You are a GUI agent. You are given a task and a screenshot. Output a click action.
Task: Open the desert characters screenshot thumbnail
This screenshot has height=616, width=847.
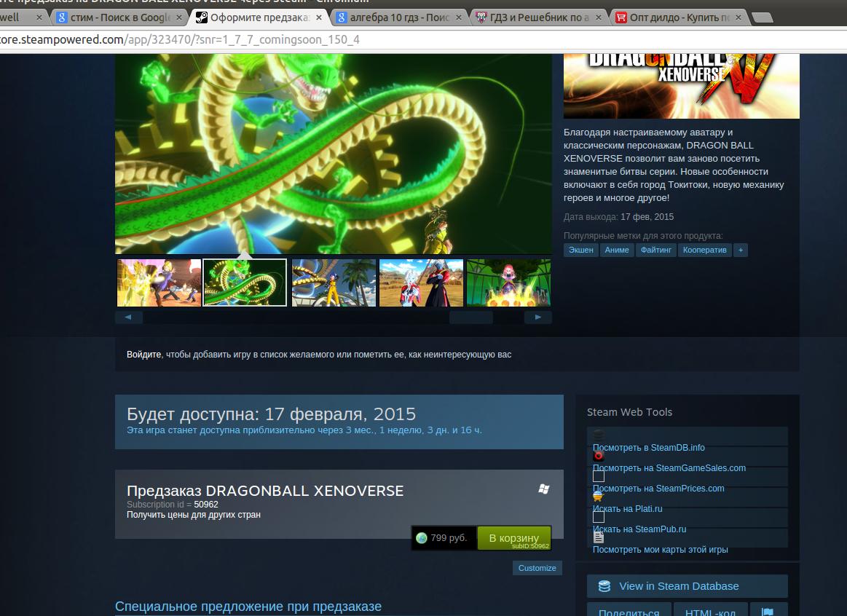click(422, 283)
